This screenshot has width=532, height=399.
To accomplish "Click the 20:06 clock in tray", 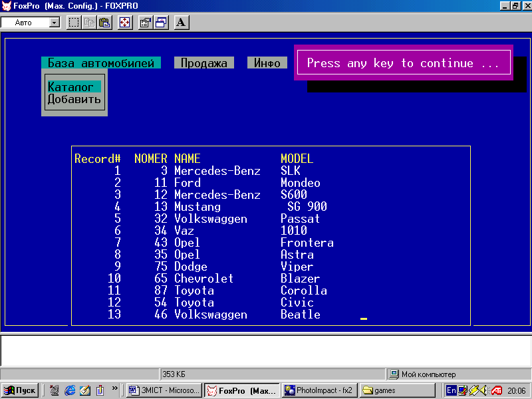I will pyautogui.click(x=517, y=391).
